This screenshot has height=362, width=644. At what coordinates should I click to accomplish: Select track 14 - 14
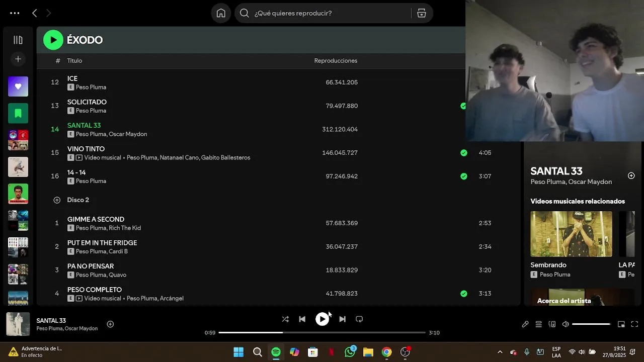(x=76, y=172)
